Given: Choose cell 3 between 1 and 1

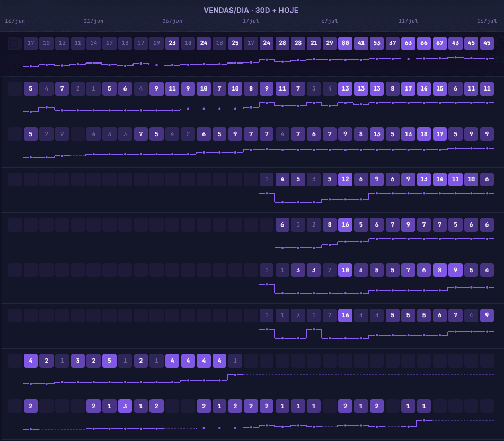Looking at the screenshot, I should 125,406.
